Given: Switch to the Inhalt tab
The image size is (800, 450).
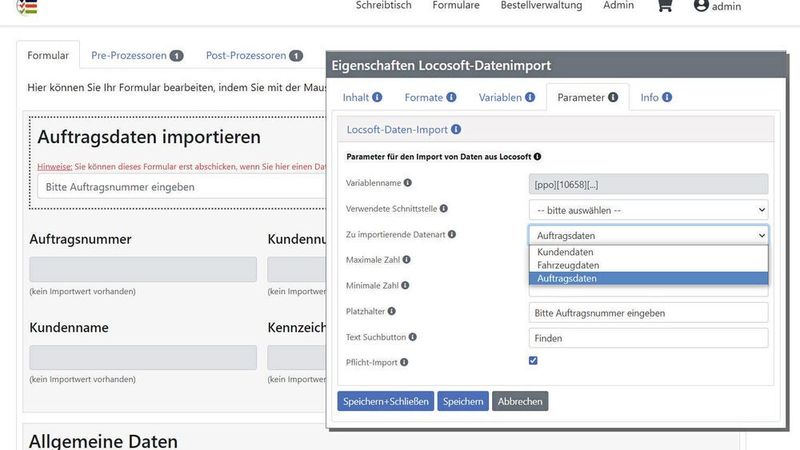Looking at the screenshot, I should pyautogui.click(x=356, y=97).
